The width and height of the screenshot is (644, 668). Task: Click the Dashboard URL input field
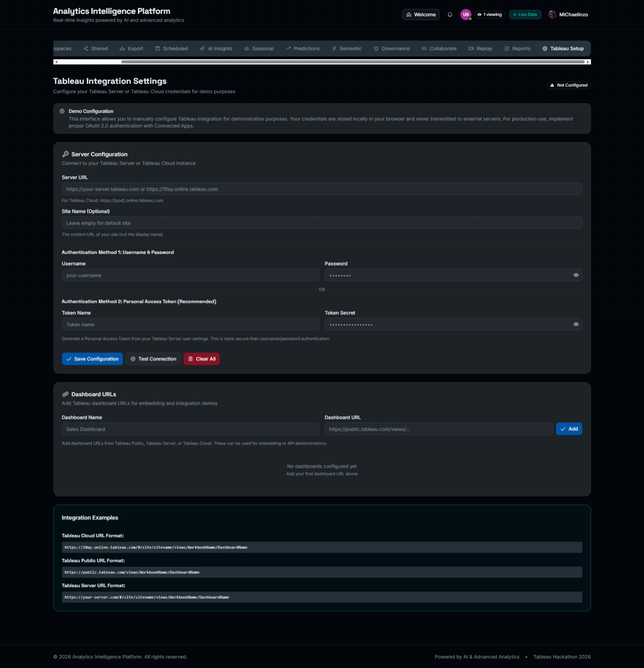tap(439, 429)
